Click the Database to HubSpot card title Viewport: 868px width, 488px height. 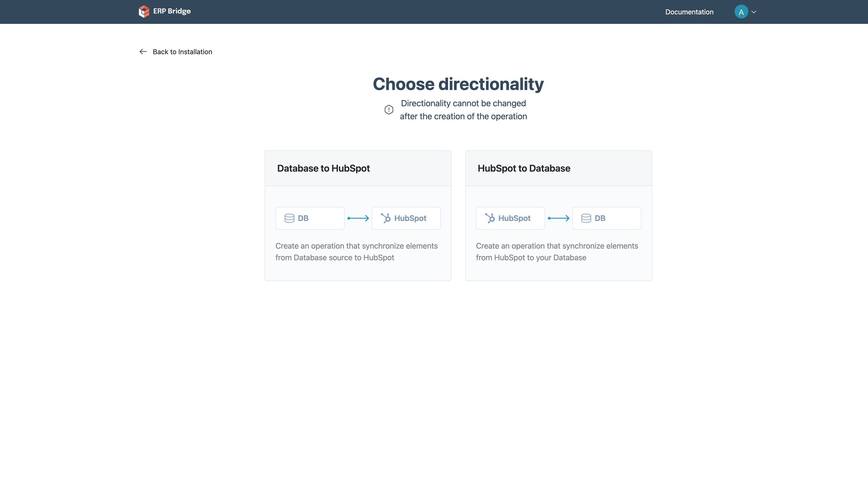323,168
